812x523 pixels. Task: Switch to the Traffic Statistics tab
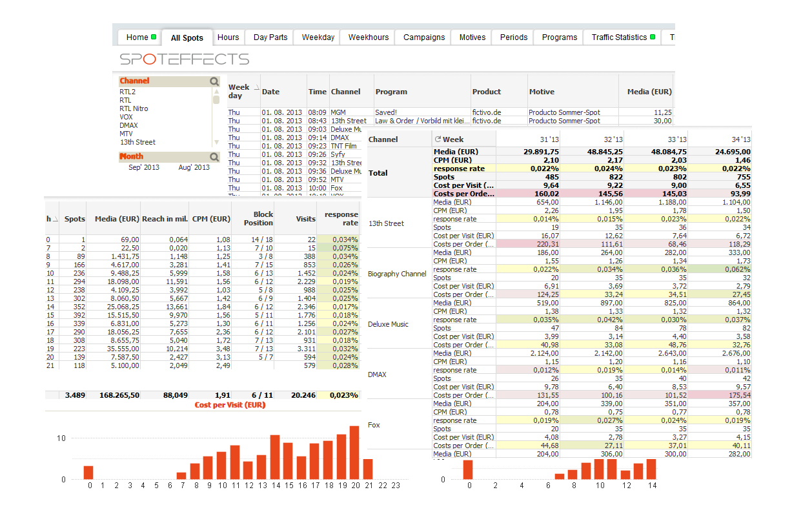pos(623,37)
